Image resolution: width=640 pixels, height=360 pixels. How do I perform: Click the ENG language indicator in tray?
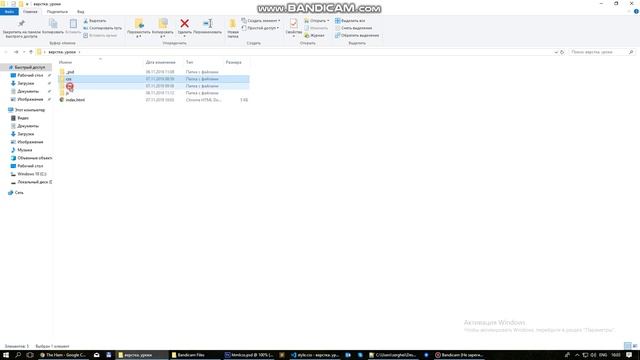(603, 355)
